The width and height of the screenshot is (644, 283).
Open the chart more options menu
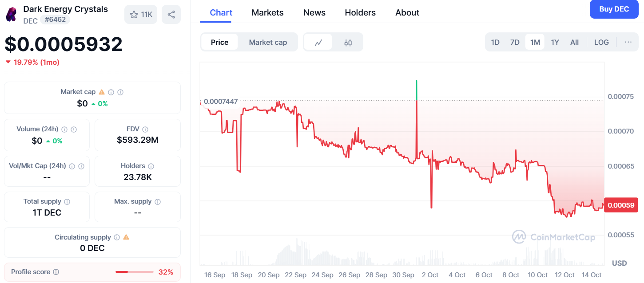click(628, 43)
